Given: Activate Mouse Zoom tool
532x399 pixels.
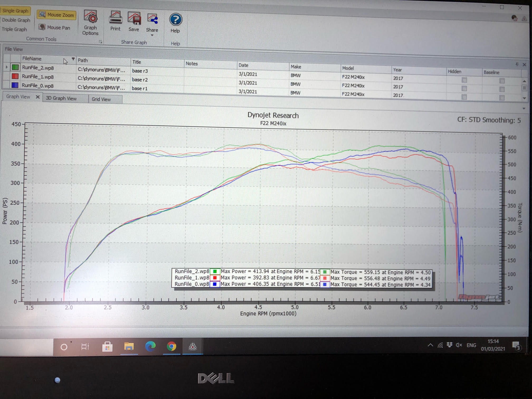Looking at the screenshot, I should click(x=57, y=15).
